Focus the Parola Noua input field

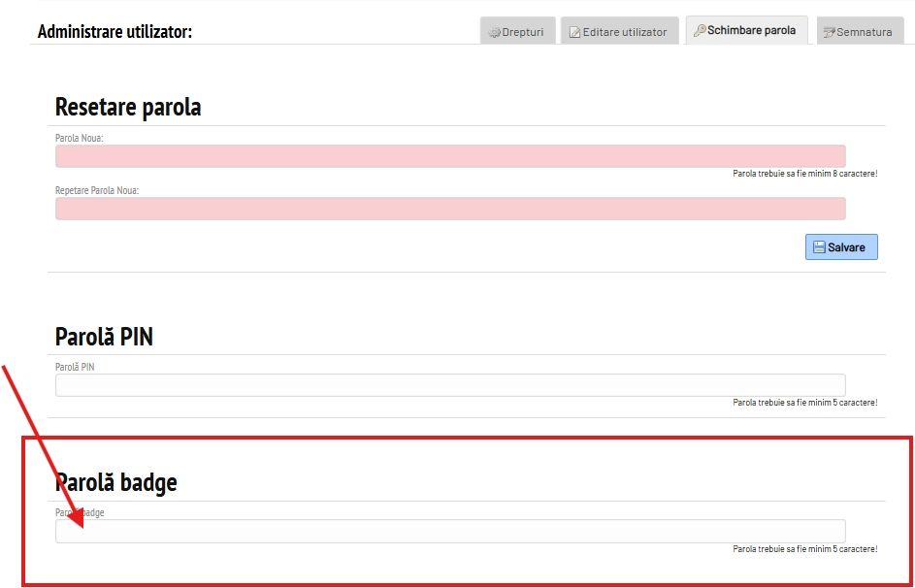click(450, 156)
